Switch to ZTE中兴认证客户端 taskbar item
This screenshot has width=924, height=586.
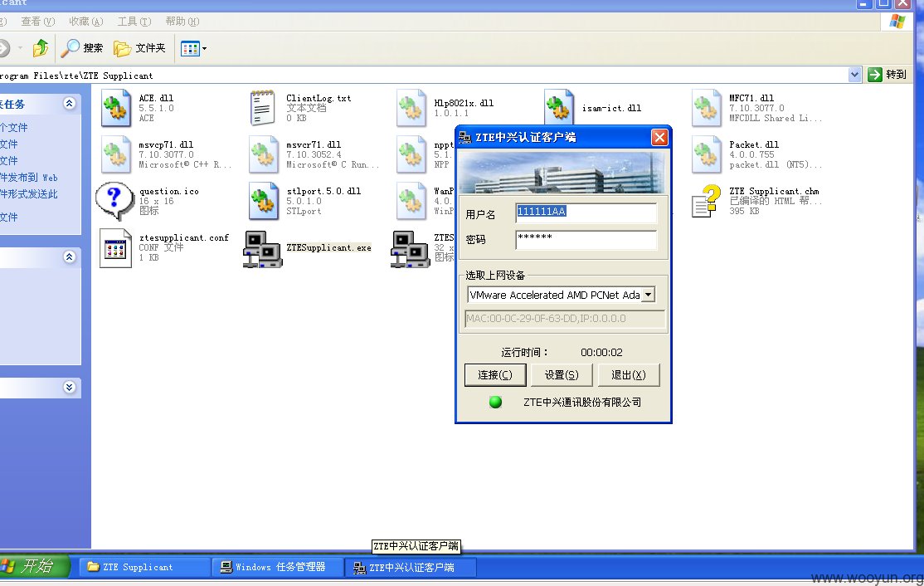point(410,567)
